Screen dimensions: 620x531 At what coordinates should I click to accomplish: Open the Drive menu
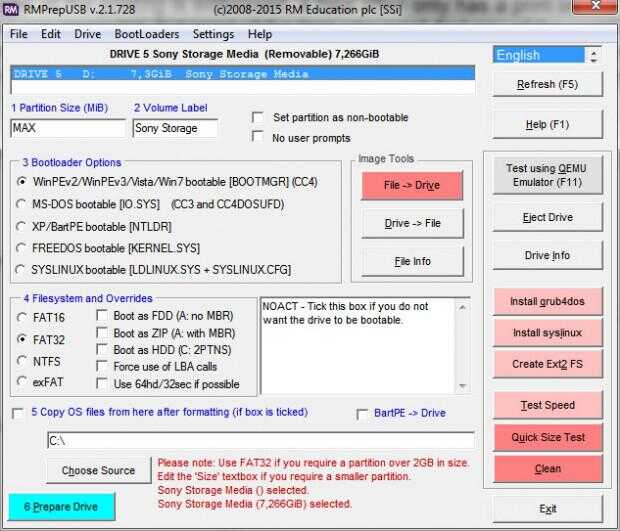pyautogui.click(x=87, y=34)
